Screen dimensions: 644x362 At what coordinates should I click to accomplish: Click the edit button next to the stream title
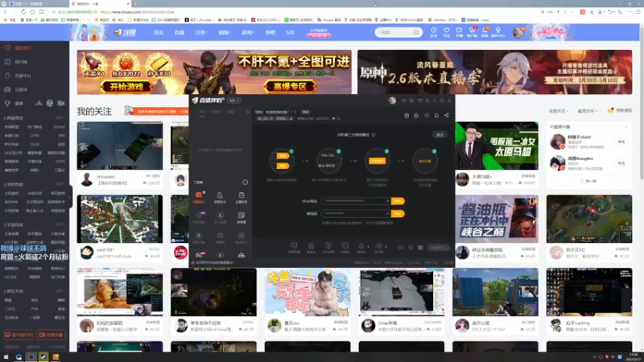(306, 112)
